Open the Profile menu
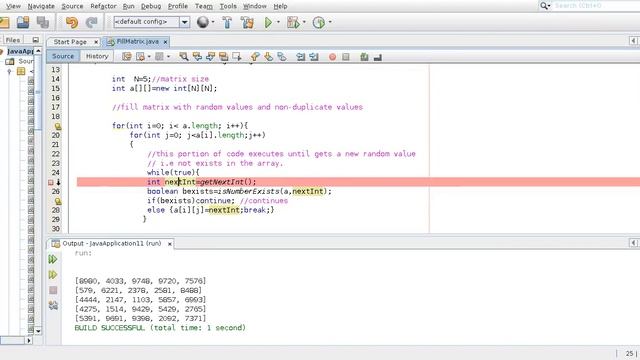Viewport: 640px width, 360px height. [x=178, y=6]
